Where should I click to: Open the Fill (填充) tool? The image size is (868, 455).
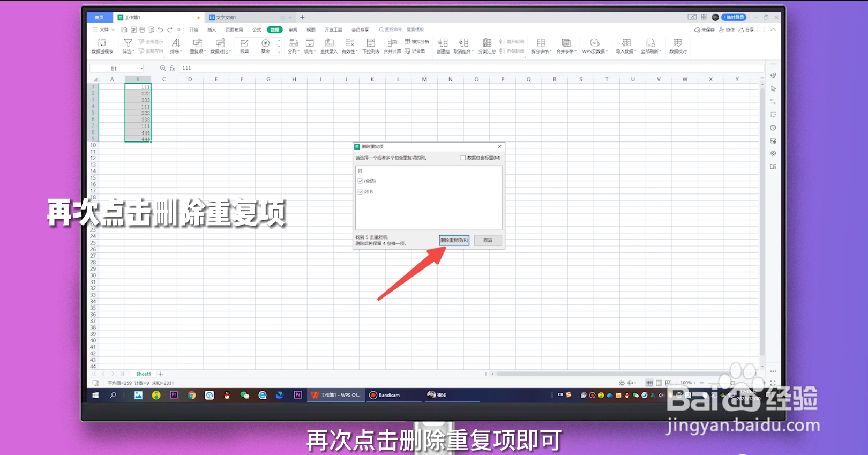310,46
